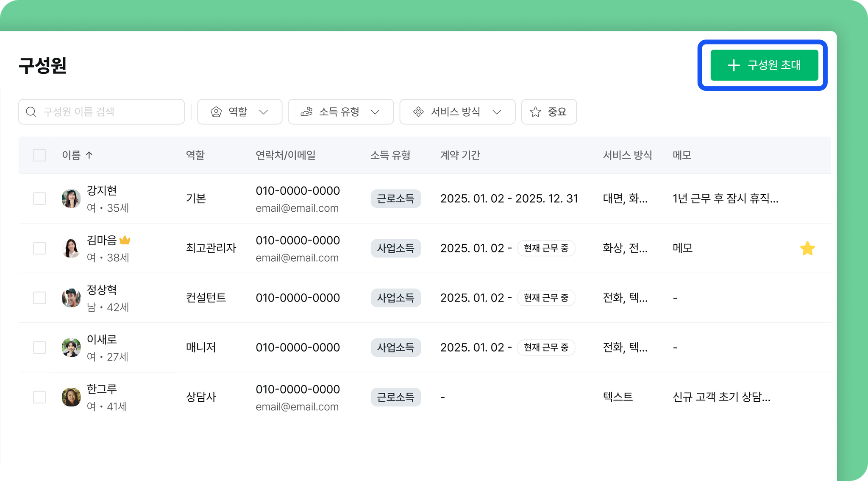
Task: Open member name 한그루
Action: (102, 389)
